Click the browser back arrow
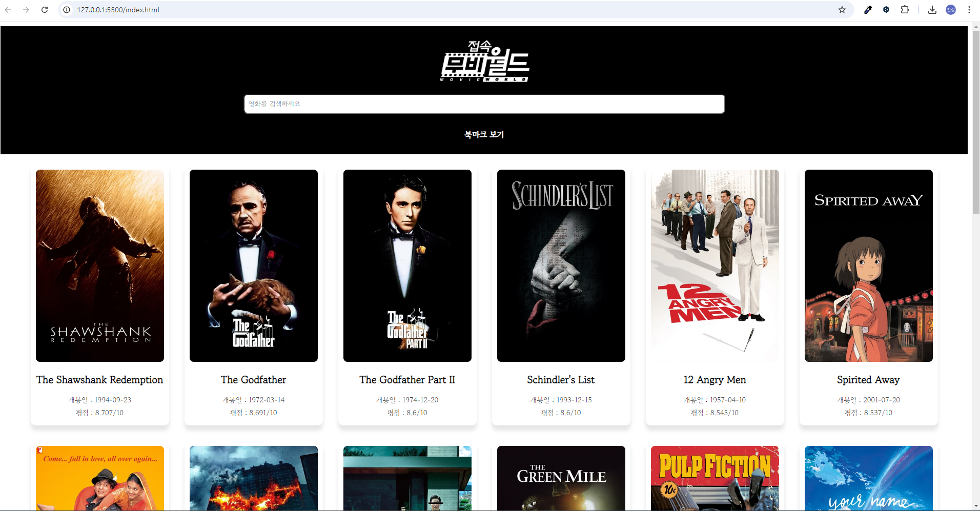Viewport: 980px width, 511px height. [x=8, y=10]
